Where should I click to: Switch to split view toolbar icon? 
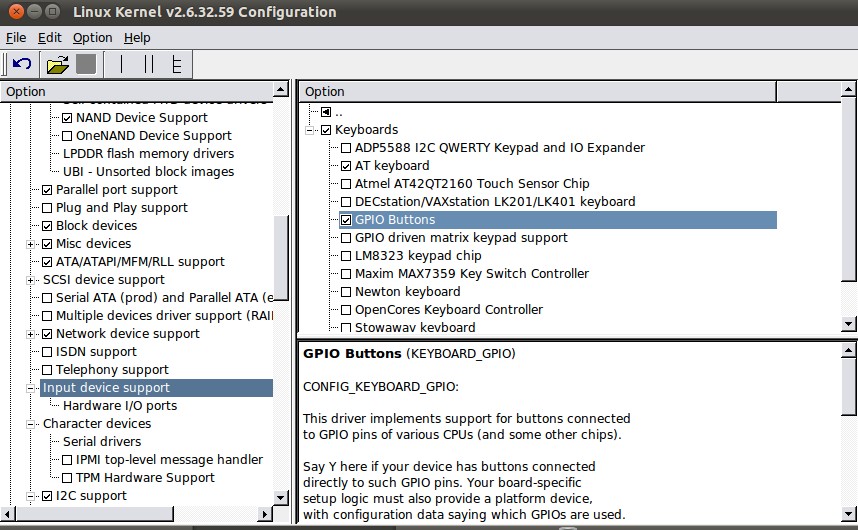point(149,64)
